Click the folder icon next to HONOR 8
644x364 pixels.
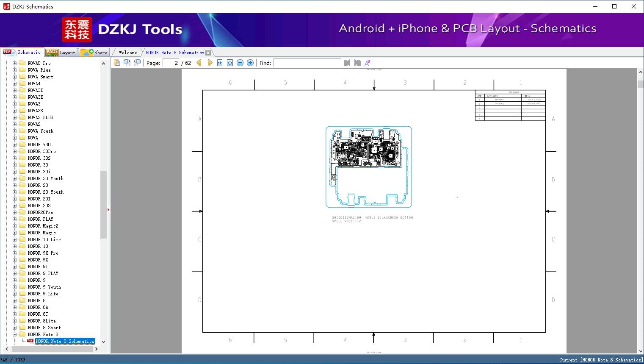pyautogui.click(x=22, y=300)
